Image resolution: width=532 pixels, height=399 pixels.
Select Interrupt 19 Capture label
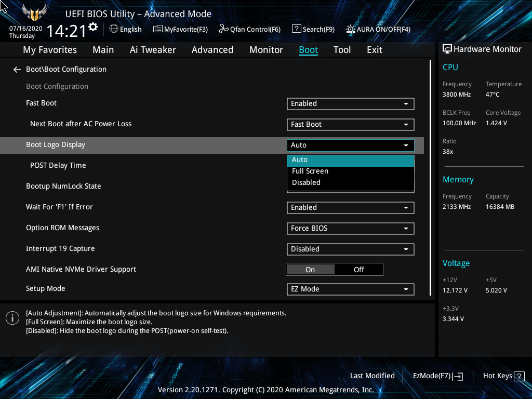click(x=60, y=249)
